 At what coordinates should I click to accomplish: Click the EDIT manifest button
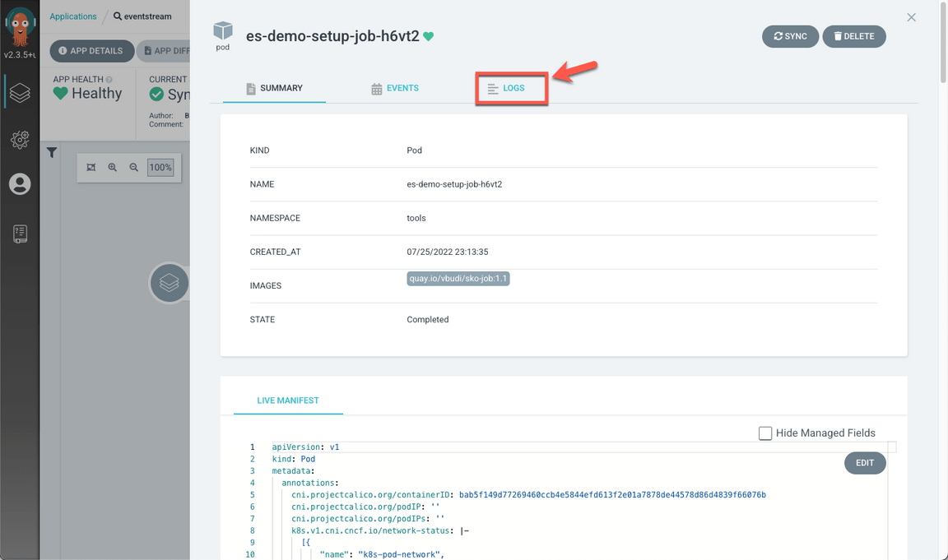click(864, 463)
